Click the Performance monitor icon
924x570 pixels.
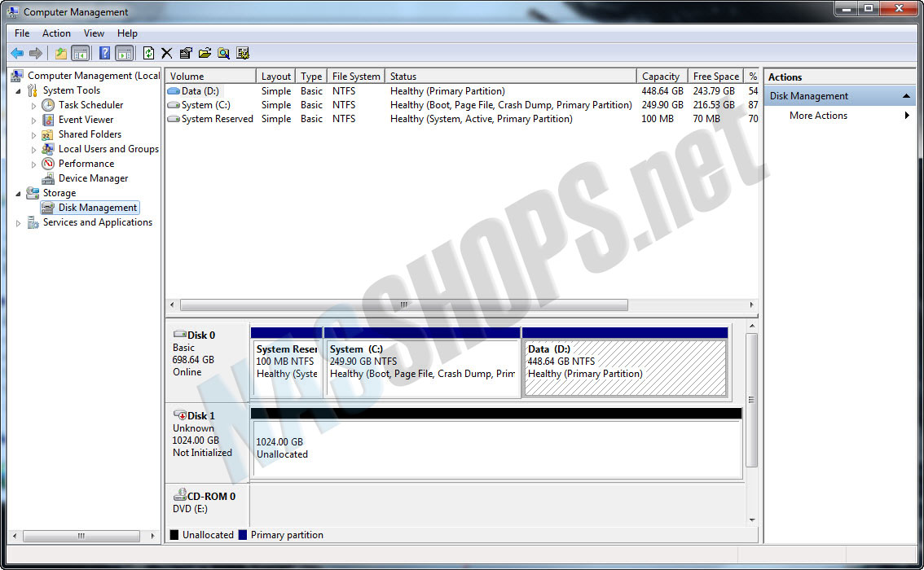click(48, 164)
